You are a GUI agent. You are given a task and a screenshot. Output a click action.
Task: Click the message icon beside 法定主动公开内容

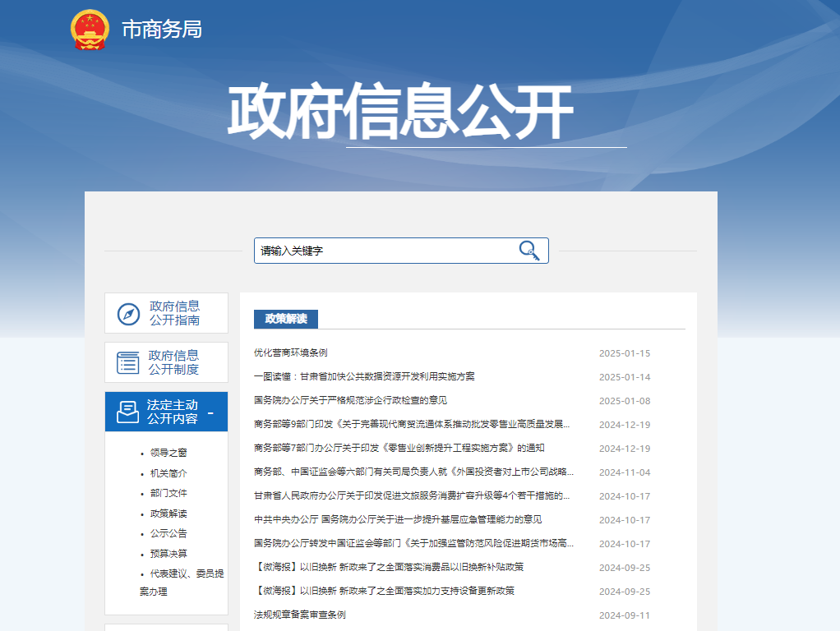click(127, 412)
